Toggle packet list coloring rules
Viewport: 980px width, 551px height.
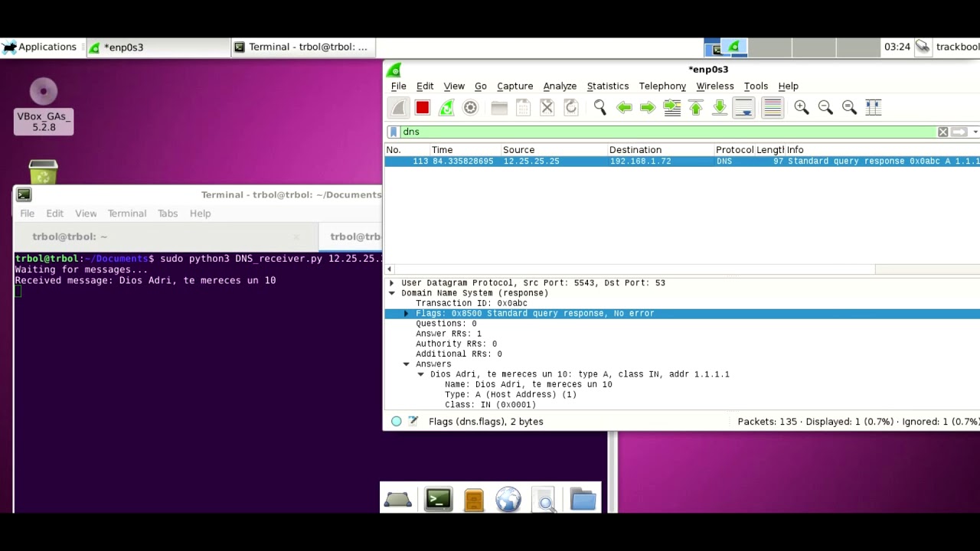(773, 108)
